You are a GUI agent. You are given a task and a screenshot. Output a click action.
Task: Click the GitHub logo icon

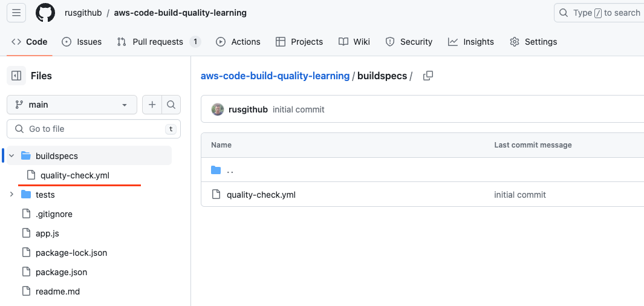click(x=45, y=13)
